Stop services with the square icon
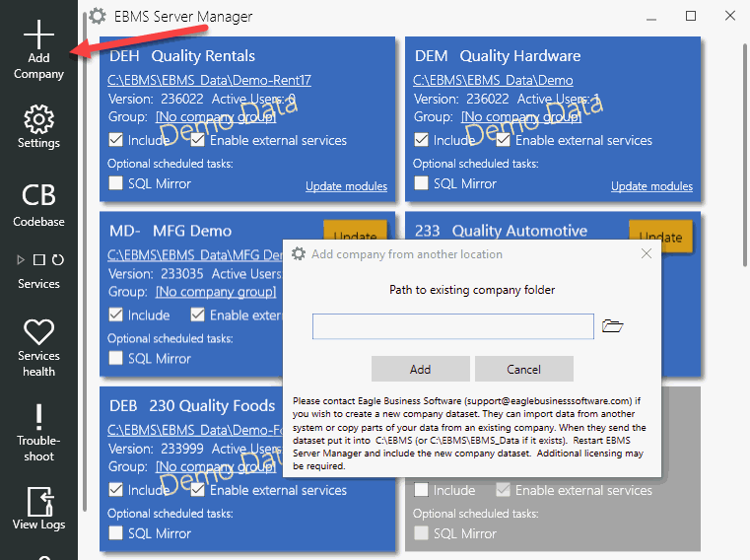Viewport: 750px width, 560px height. [39, 260]
